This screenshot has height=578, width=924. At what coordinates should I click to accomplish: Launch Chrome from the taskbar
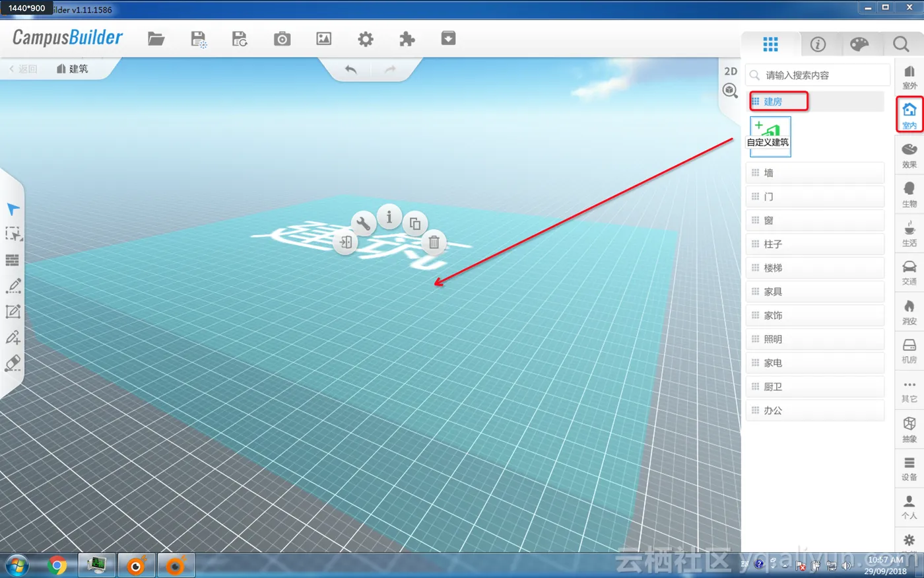coord(57,565)
